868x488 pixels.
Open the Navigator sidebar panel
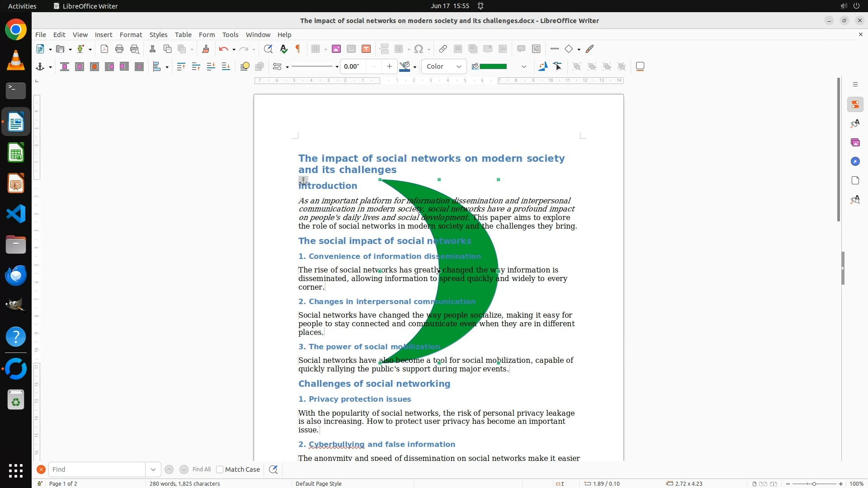pyautogui.click(x=855, y=162)
